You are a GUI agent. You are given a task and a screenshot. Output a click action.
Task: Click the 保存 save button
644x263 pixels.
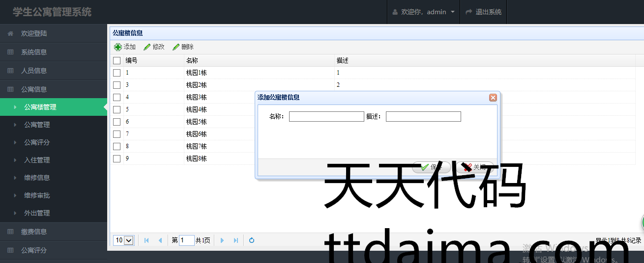(x=431, y=167)
